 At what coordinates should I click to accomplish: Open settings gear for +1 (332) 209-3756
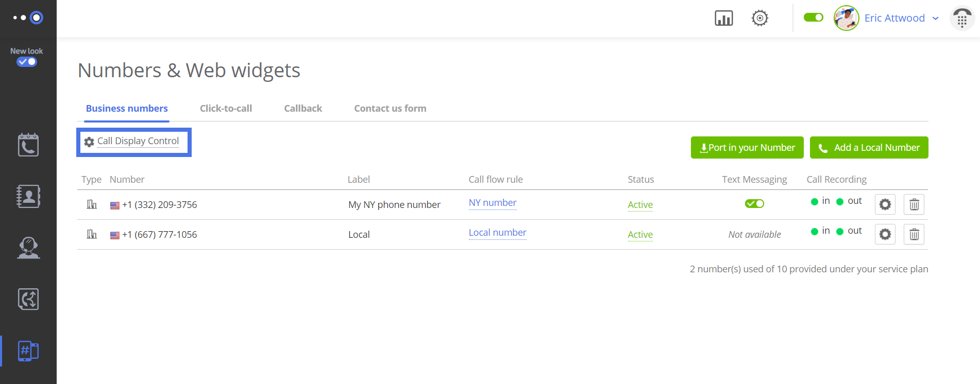(x=885, y=204)
